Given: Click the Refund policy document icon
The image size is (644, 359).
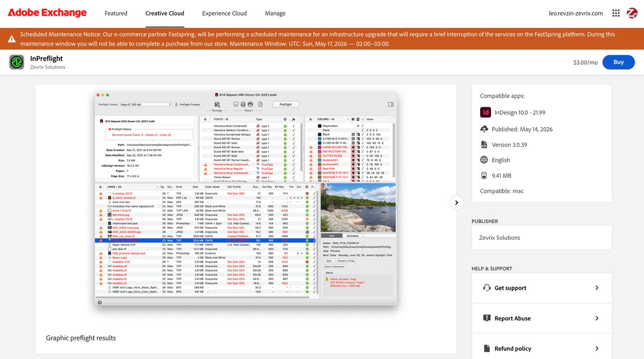Looking at the screenshot, I should (487, 348).
